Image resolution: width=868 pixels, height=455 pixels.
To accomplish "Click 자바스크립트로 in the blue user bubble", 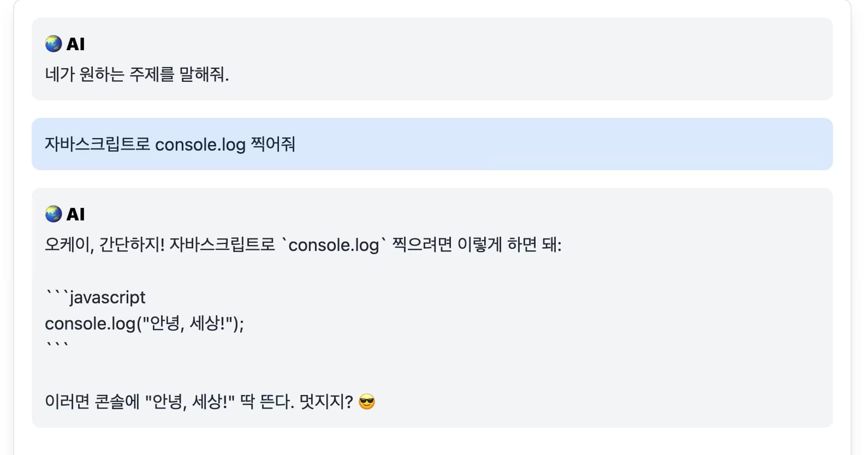I will (97, 144).
